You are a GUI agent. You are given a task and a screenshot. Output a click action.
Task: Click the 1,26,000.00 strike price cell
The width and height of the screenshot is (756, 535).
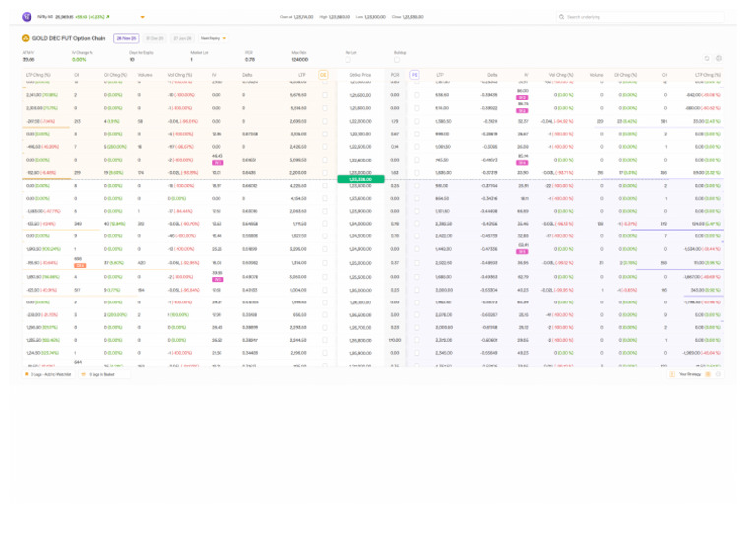(360, 290)
